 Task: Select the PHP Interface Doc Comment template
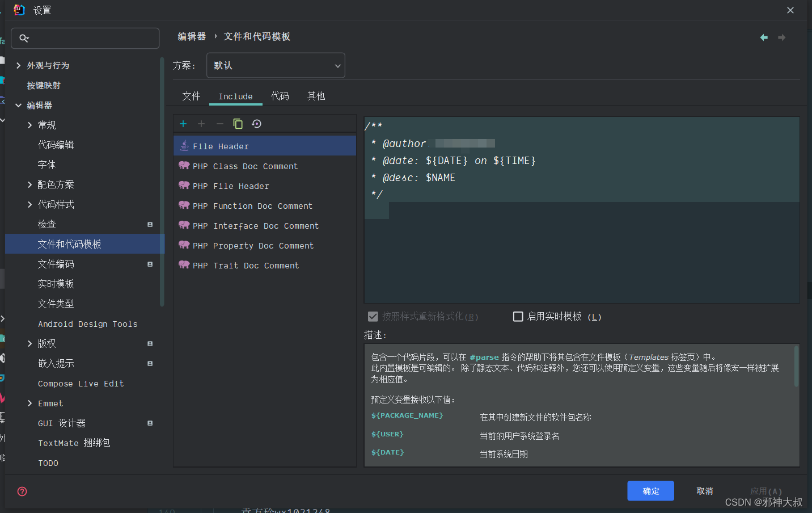pyautogui.click(x=265, y=225)
